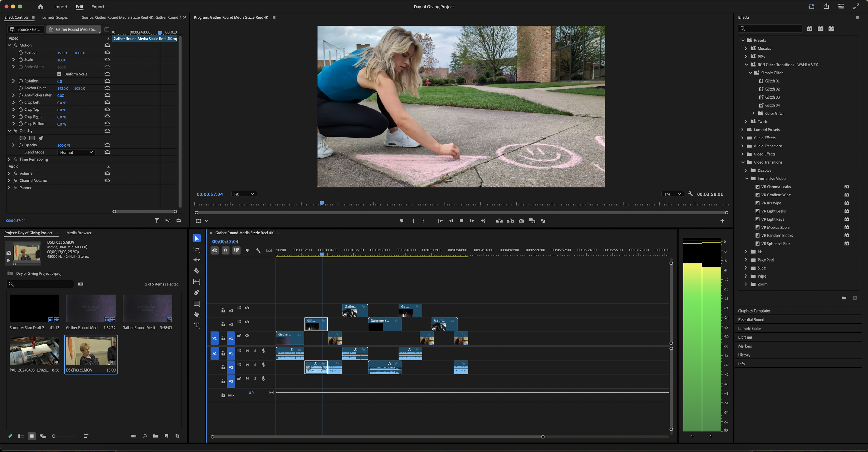This screenshot has height=452, width=868.
Task: Select the Track Select Forward tool
Action: [197, 249]
